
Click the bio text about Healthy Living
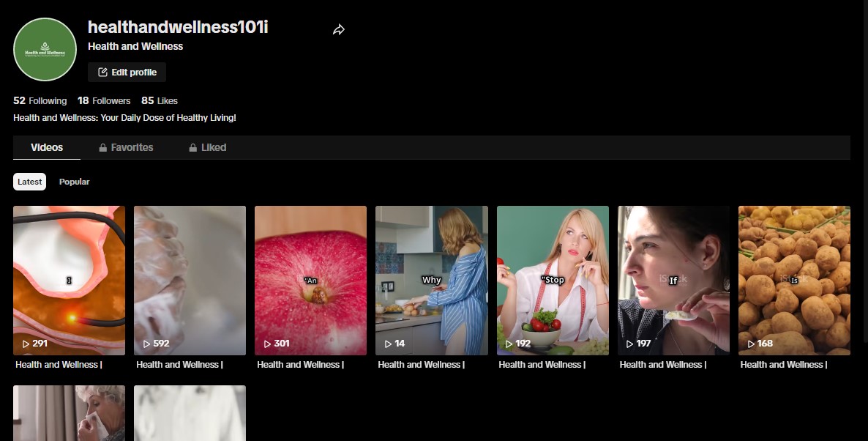[x=124, y=118]
